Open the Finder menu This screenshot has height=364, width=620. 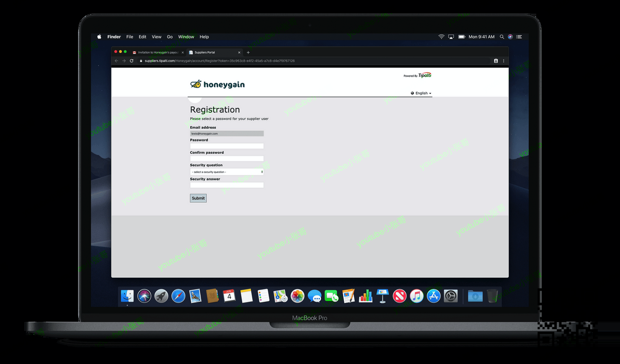(x=114, y=37)
